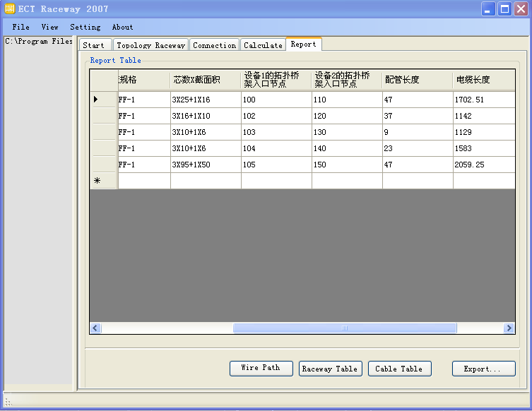The image size is (532, 411).
Task: Click the horizontal scrollbar thumb
Action: [345, 328]
